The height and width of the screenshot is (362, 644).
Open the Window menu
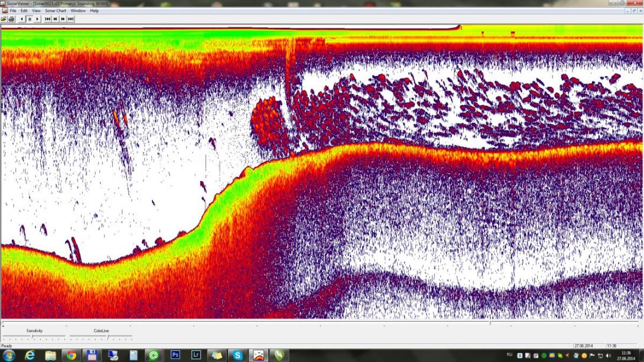click(78, 11)
